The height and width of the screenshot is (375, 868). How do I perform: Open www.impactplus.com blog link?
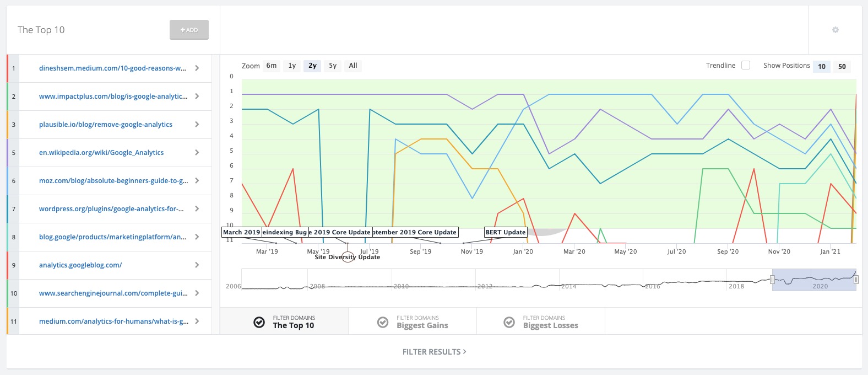[113, 97]
